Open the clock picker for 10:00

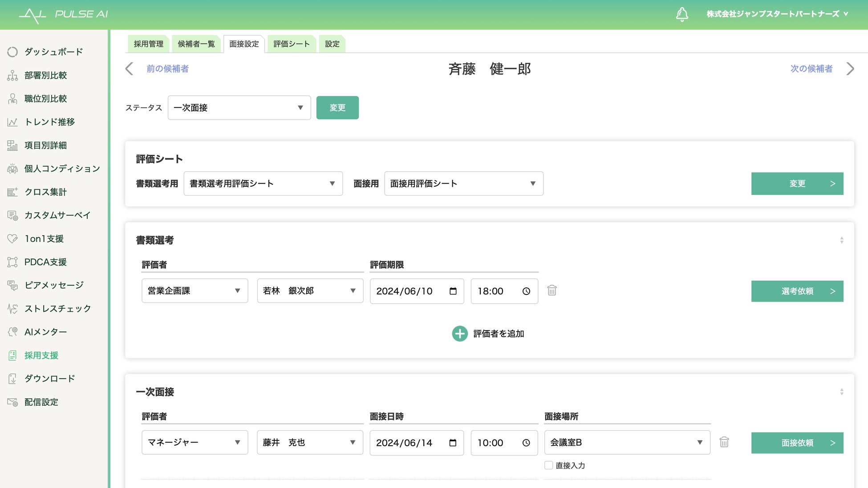526,443
